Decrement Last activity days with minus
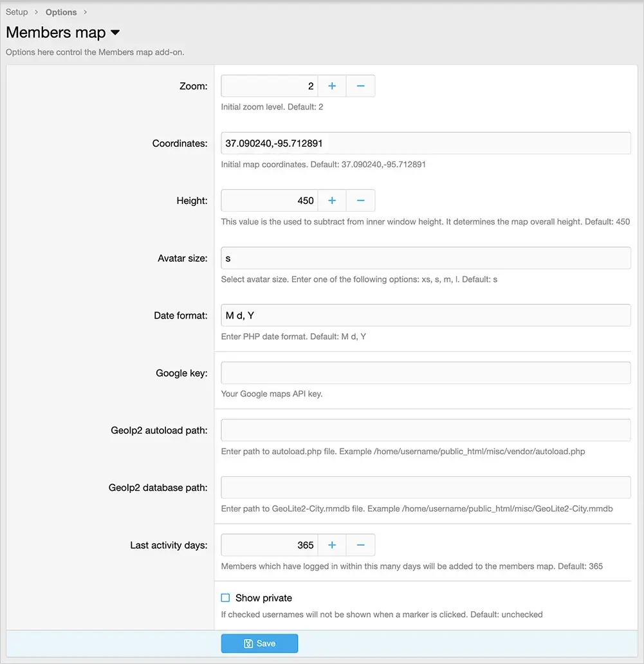The image size is (644, 664). pyautogui.click(x=360, y=546)
